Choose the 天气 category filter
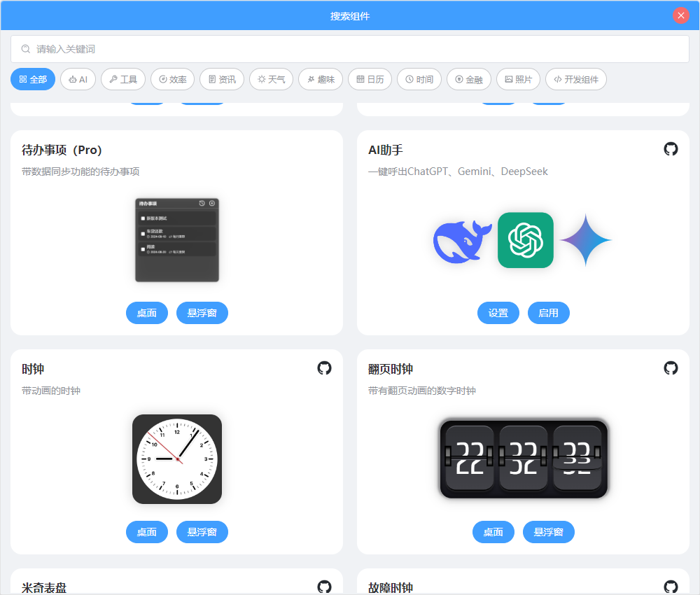 (x=271, y=80)
